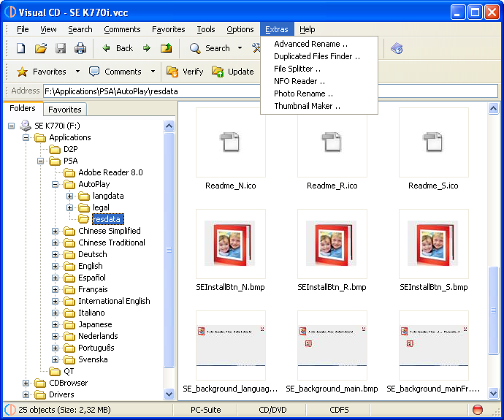504x420 pixels.
Task: Open a catalog with the folder icon
Action: coord(41,48)
